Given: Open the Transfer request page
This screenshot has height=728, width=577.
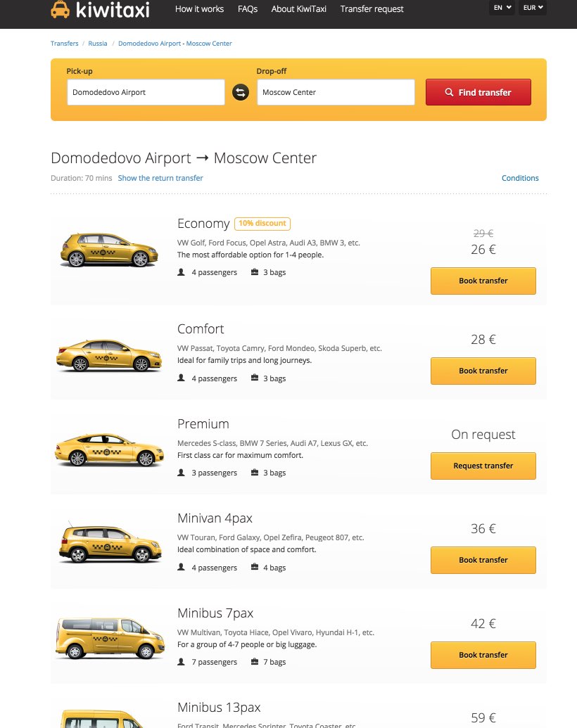Looking at the screenshot, I should coord(372,9).
